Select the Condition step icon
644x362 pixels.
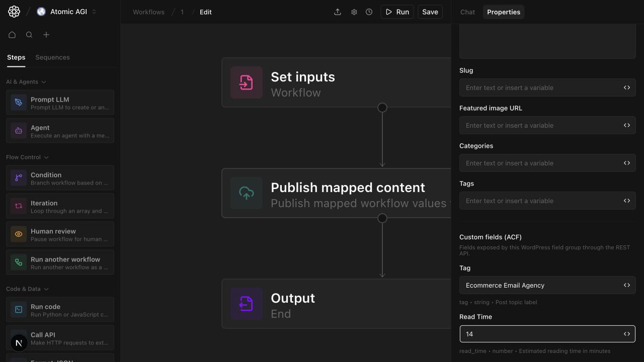(x=19, y=178)
